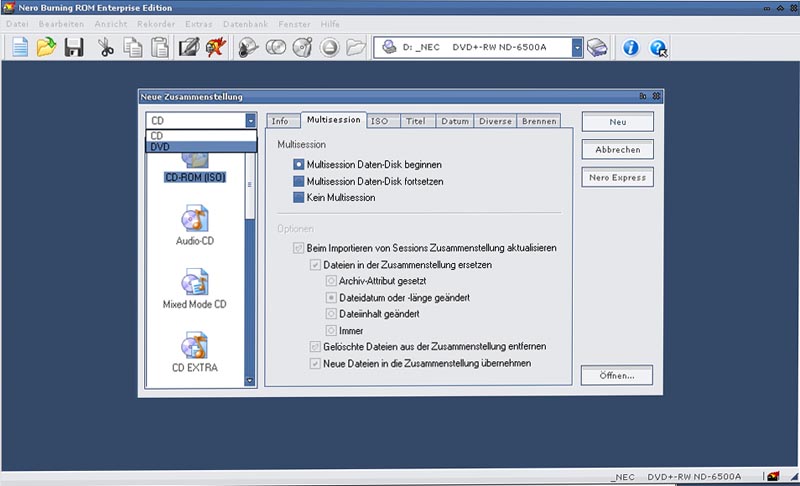Start burning with the flame icon
Screen dimensions: 800x486
216,47
